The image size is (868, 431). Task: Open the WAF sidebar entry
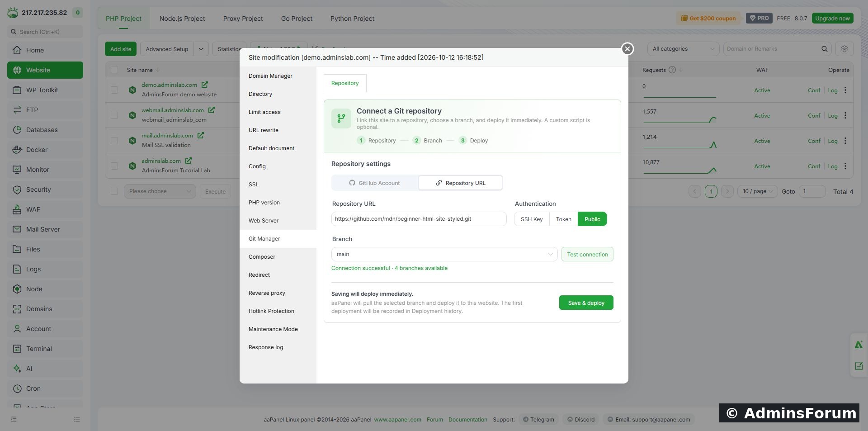tap(45, 209)
